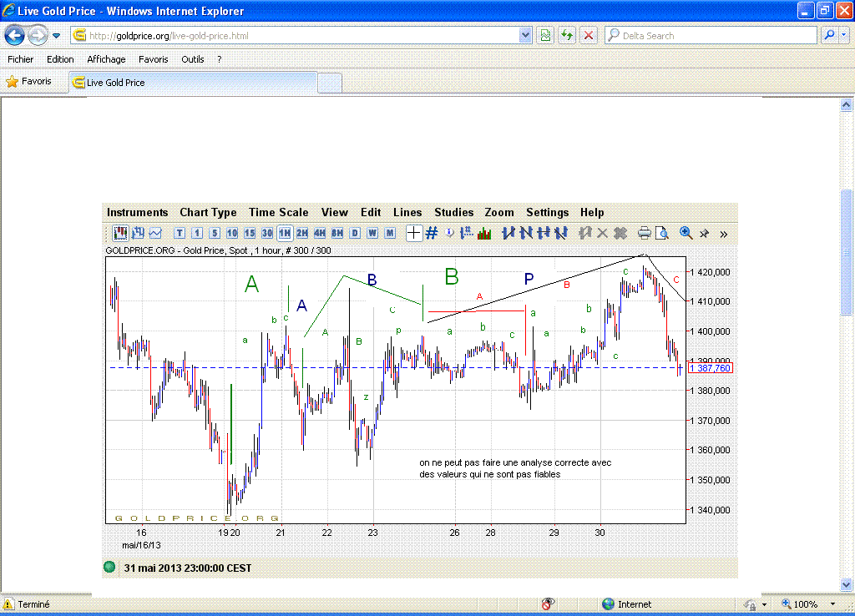Print the chart
Image resolution: width=855 pixels, height=616 pixels.
pyautogui.click(x=645, y=234)
